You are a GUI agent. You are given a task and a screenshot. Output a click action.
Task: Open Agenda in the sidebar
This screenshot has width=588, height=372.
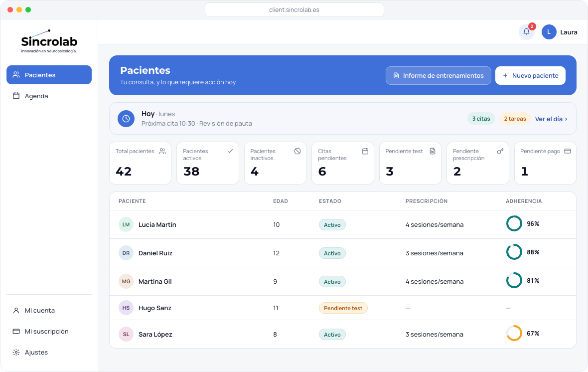click(49, 96)
